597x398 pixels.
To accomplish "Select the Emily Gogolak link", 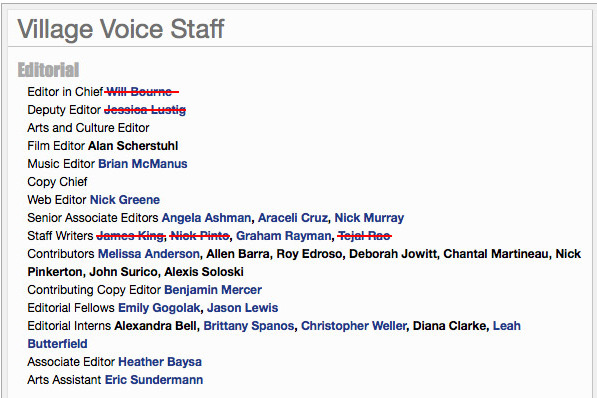I will coord(159,308).
